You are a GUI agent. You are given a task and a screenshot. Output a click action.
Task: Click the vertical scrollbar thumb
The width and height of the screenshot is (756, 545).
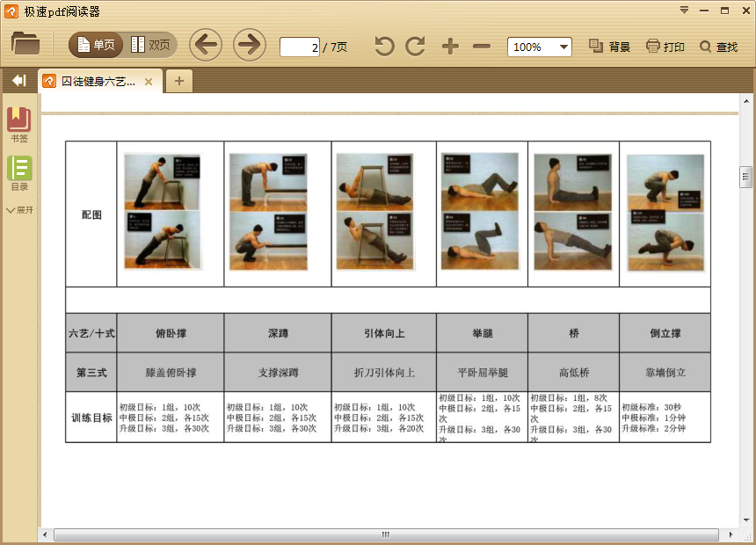click(x=745, y=177)
